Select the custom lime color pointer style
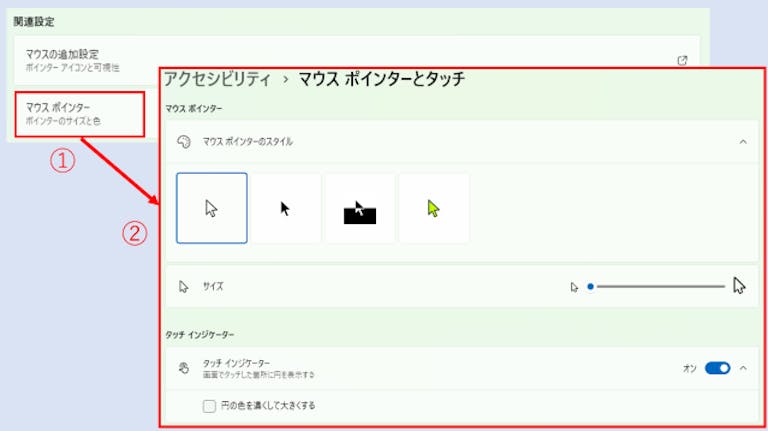 click(434, 208)
